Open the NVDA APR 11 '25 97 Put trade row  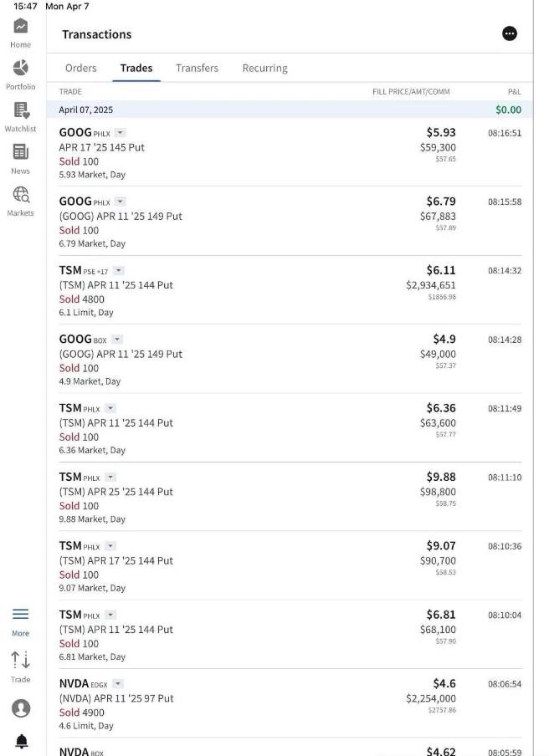290,703
